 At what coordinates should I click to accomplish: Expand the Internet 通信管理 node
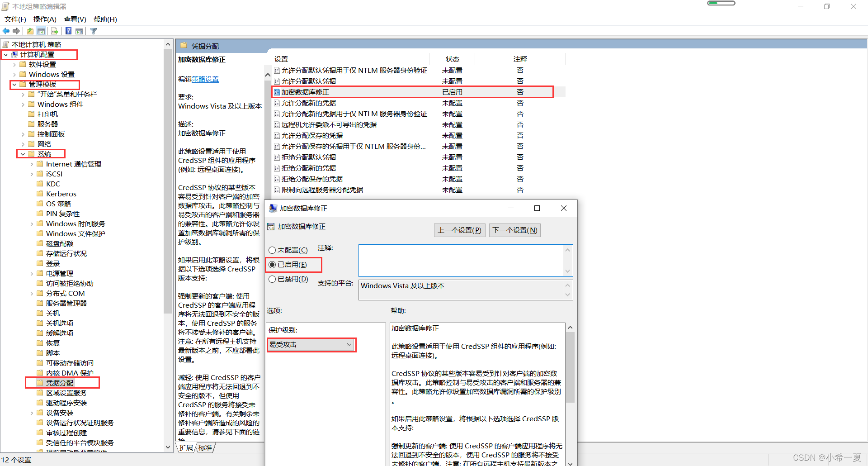pos(31,164)
